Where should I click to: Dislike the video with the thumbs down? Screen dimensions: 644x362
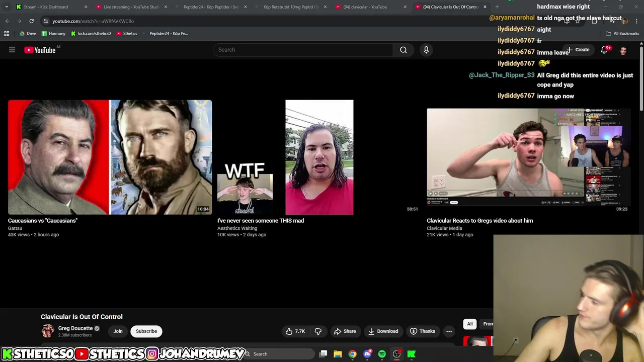click(x=318, y=331)
